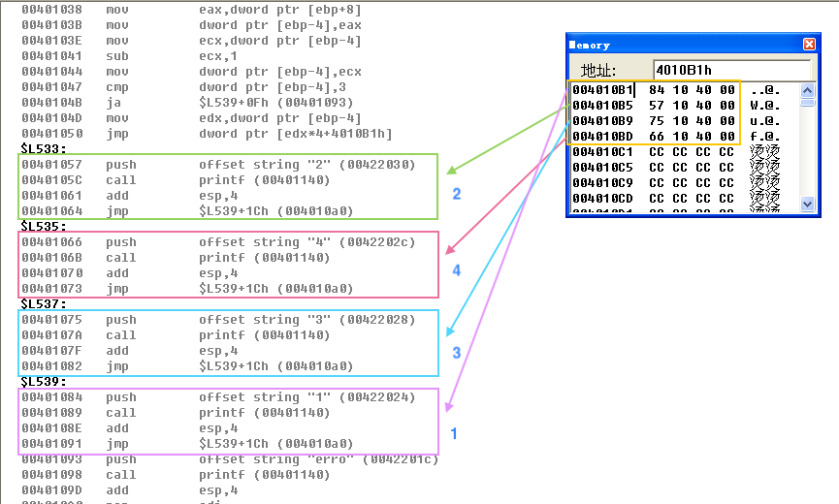Click the add esp,4 line at 0040107F

pos(130,351)
